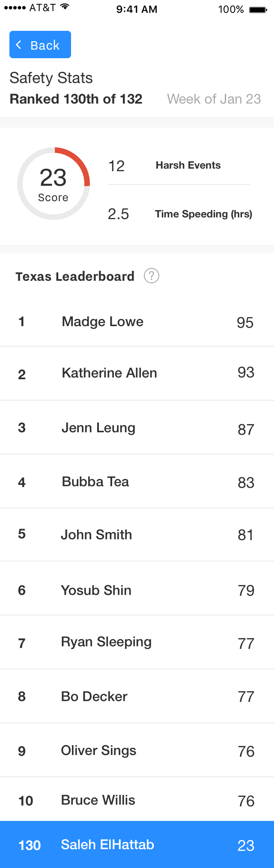
Task: Choose the Bubba Tea row
Action: pos(137,482)
